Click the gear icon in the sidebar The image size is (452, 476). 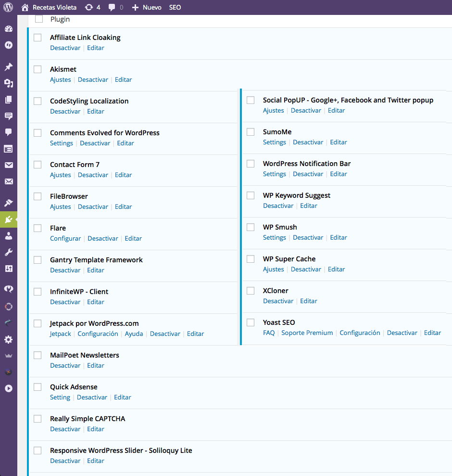(x=9, y=339)
